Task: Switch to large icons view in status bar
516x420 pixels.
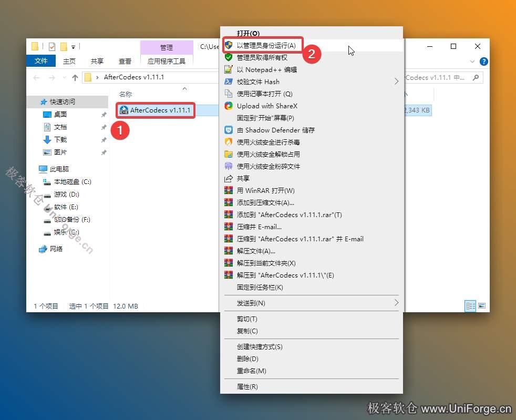Action: (x=482, y=306)
